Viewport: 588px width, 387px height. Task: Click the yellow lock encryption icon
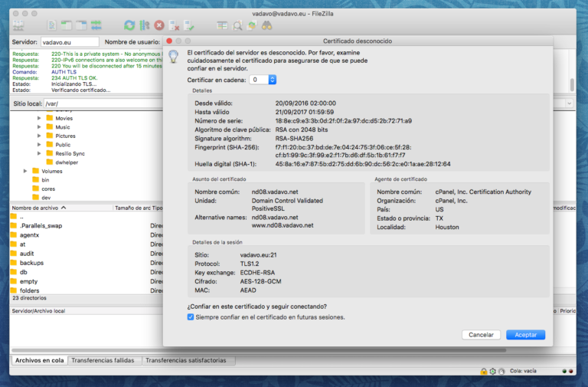484,371
